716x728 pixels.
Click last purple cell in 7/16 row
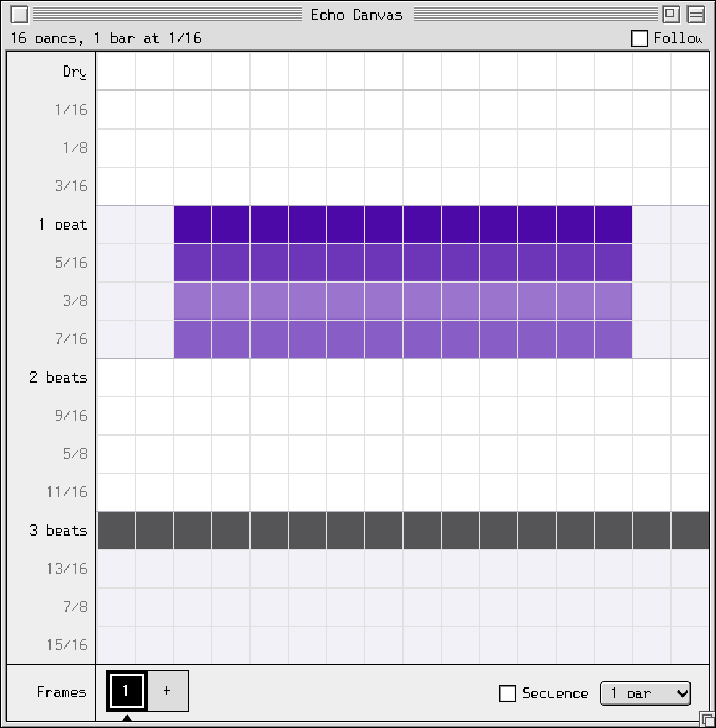pyautogui.click(x=614, y=339)
